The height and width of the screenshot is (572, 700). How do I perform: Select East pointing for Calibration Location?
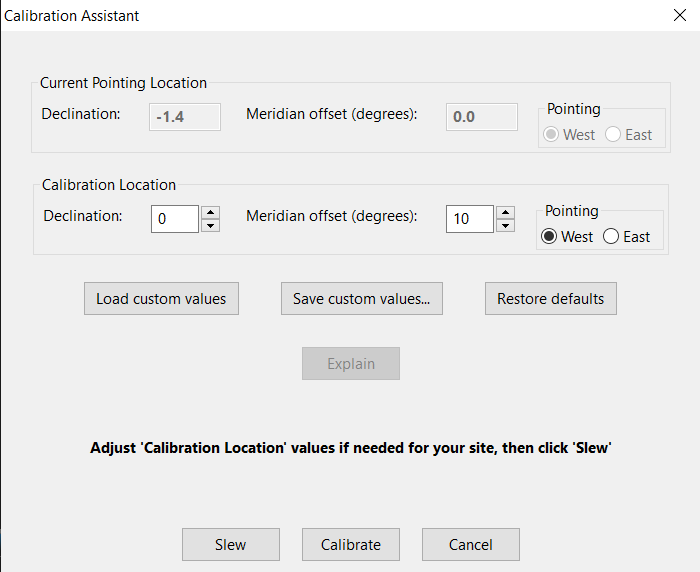pos(627,236)
